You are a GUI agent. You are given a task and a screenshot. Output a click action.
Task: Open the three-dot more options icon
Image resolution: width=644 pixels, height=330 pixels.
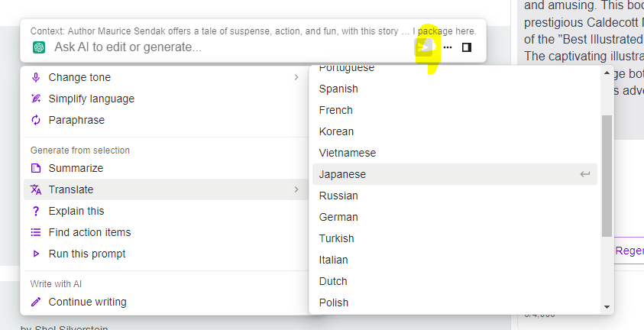click(x=448, y=47)
